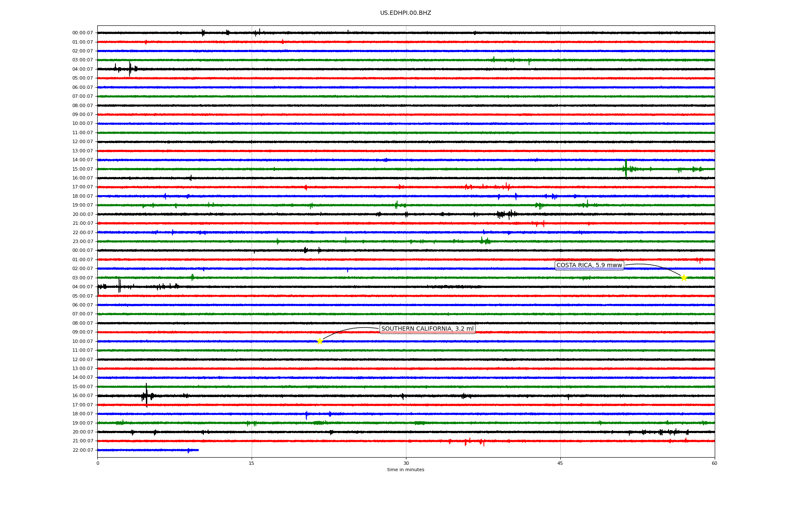This screenshot has height=508, width=812.
Task: Click the large green spike on first 15:00:07 trace
Action: click(x=626, y=168)
